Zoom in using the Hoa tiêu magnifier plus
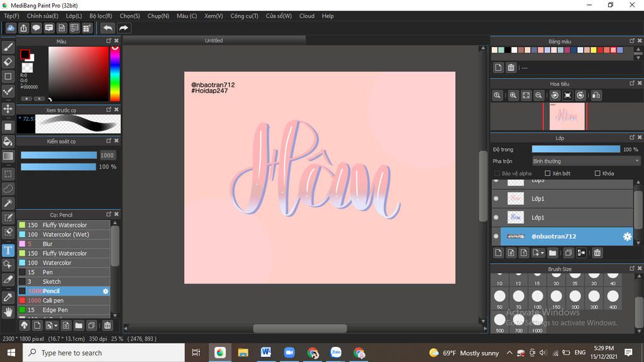 (513, 96)
